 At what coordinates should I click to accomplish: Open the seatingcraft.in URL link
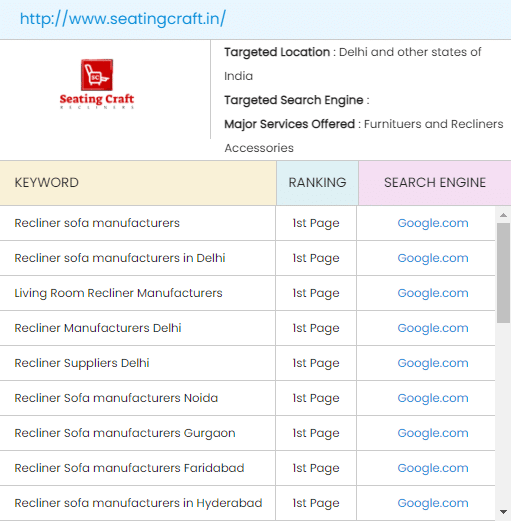tap(123, 19)
